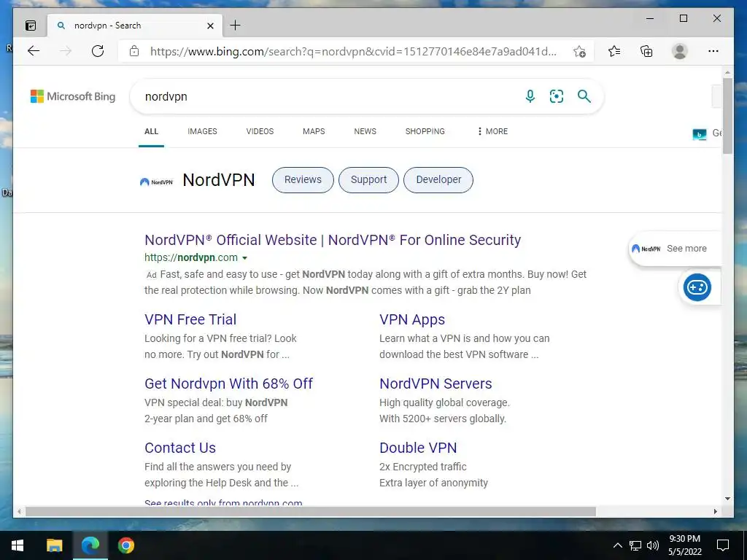Click the Developer pill button
The image size is (747, 560).
coord(438,180)
